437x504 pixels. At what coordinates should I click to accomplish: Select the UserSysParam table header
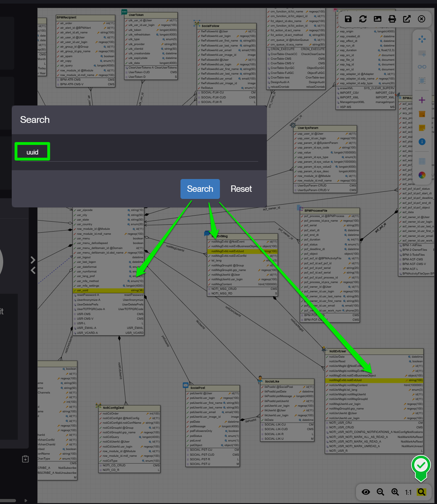tap(325, 128)
